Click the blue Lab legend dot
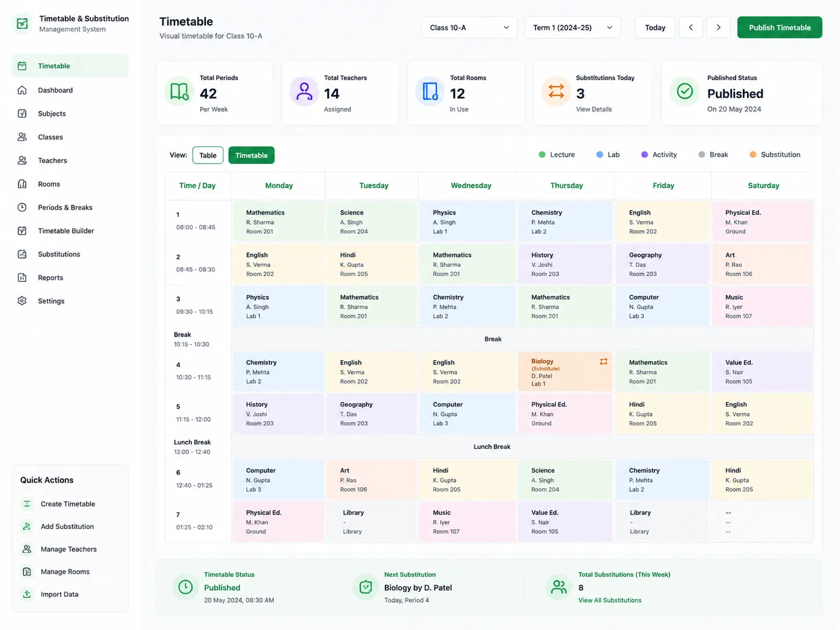The image size is (840, 630). [x=600, y=155]
